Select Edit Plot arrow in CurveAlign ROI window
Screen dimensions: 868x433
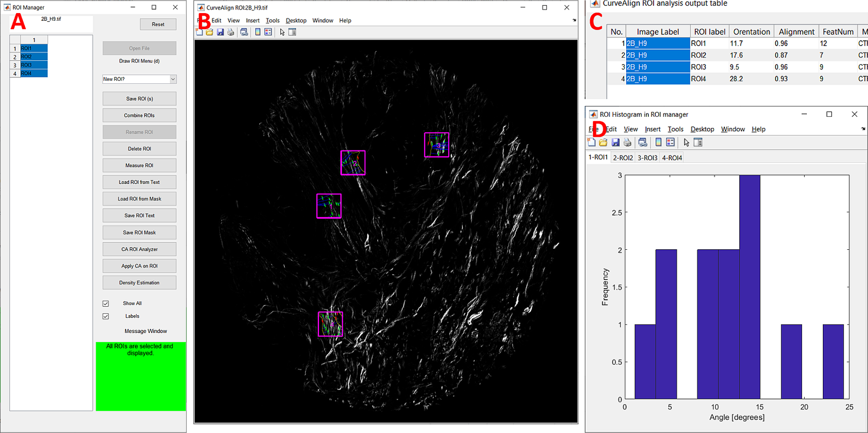click(282, 32)
